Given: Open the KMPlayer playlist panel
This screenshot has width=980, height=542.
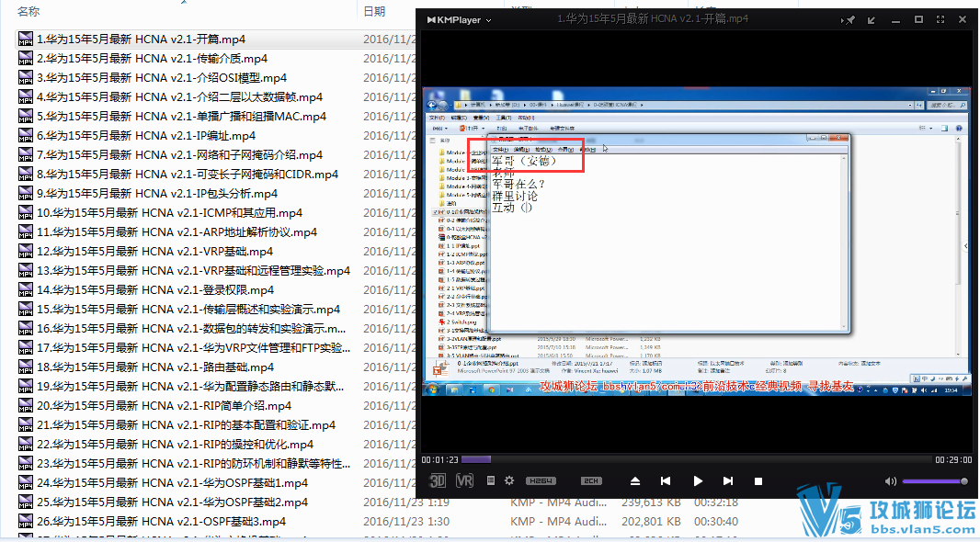Looking at the screenshot, I should (491, 480).
